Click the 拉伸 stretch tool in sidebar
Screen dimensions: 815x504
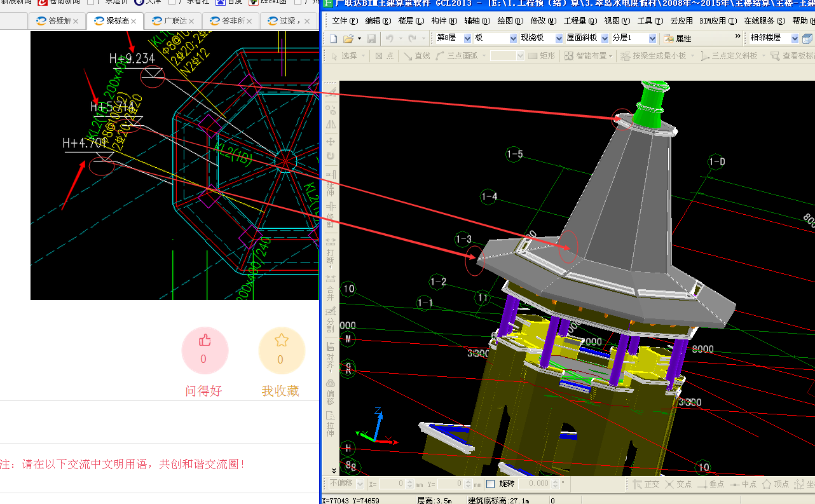331,425
